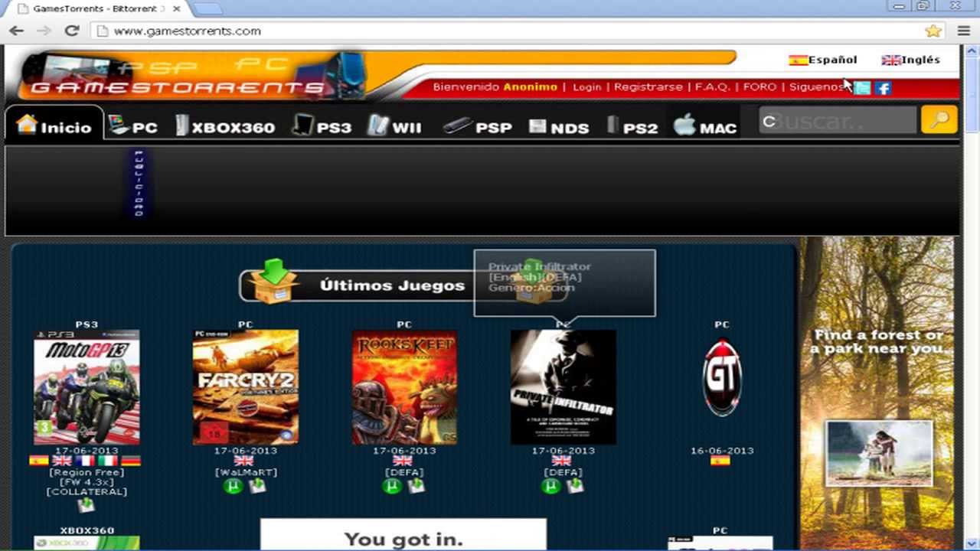
Task: Click the Twitter follow icon
Action: pyautogui.click(x=862, y=88)
